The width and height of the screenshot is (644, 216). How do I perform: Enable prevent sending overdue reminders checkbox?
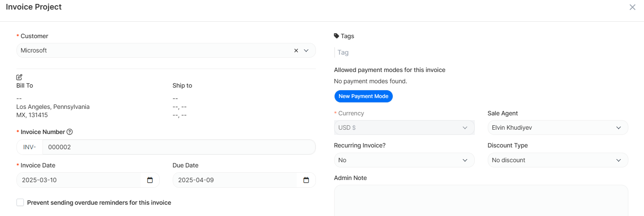click(20, 203)
